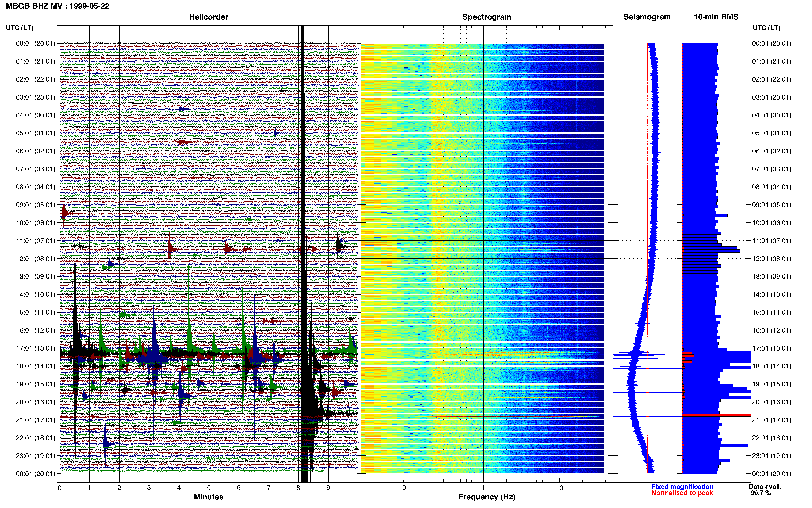812x508 pixels.
Task: Click Minutes axis tick label 0
Action: [x=59, y=488]
